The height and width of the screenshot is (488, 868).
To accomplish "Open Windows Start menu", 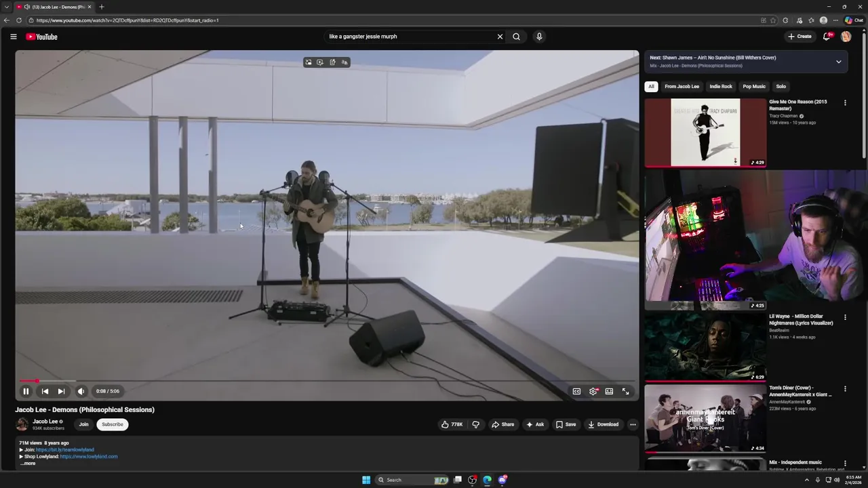I will (366, 480).
